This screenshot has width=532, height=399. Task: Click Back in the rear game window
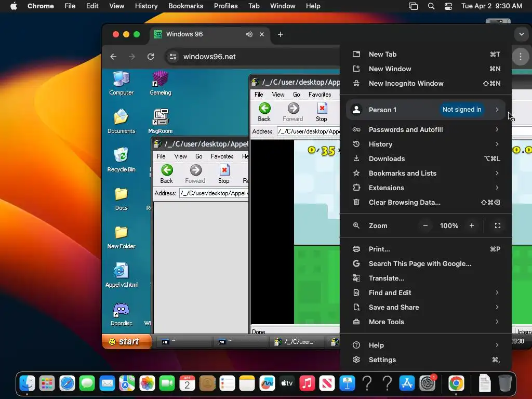(x=264, y=112)
